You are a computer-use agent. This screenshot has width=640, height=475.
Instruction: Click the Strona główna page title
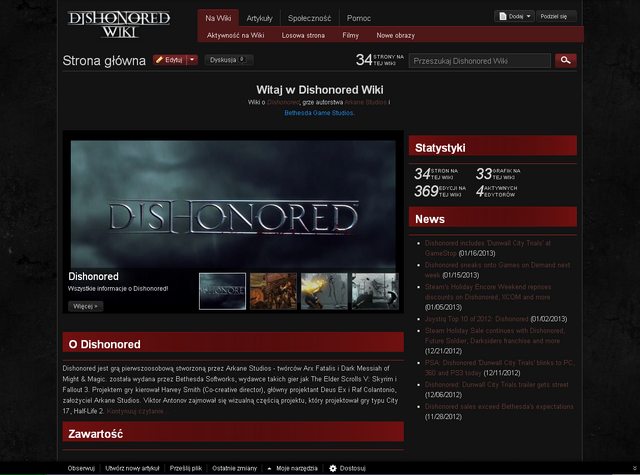coord(104,61)
